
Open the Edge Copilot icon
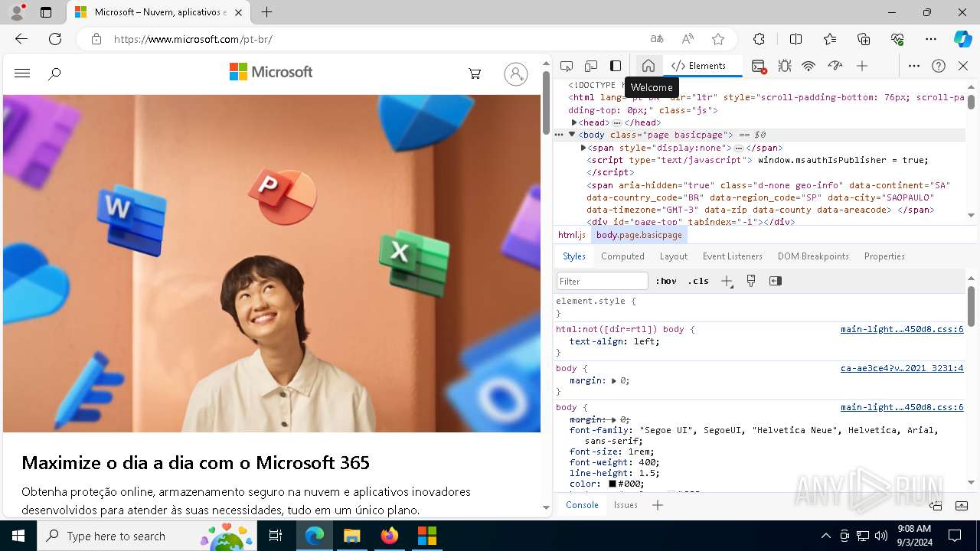[x=962, y=39]
